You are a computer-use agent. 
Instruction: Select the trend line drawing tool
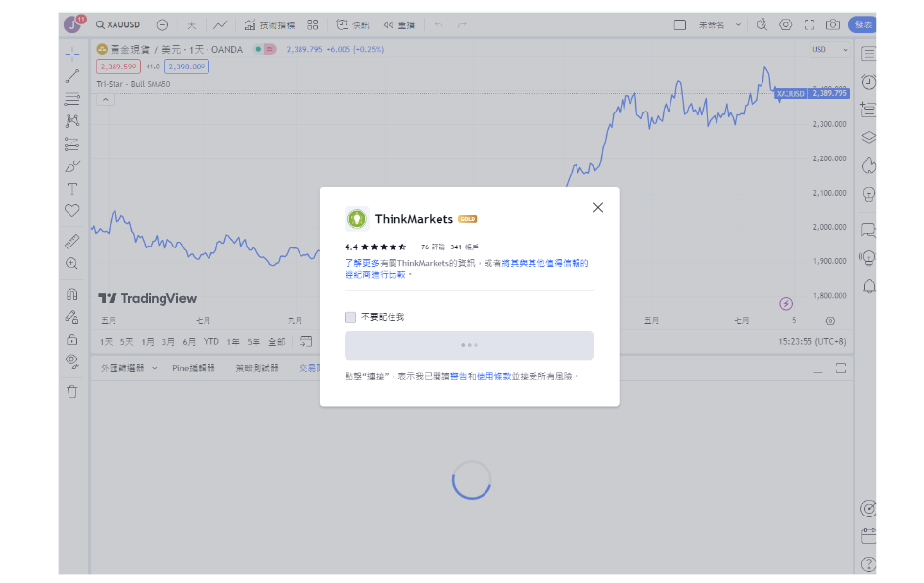72,76
